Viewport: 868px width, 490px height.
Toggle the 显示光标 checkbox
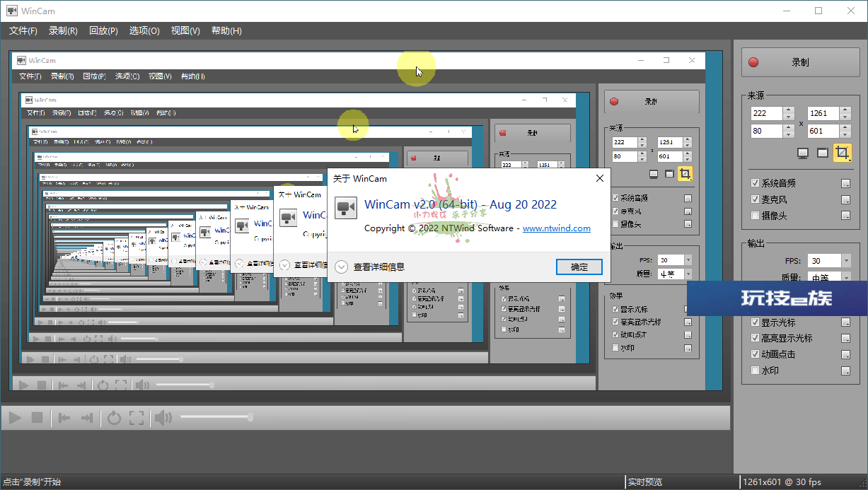(755, 322)
